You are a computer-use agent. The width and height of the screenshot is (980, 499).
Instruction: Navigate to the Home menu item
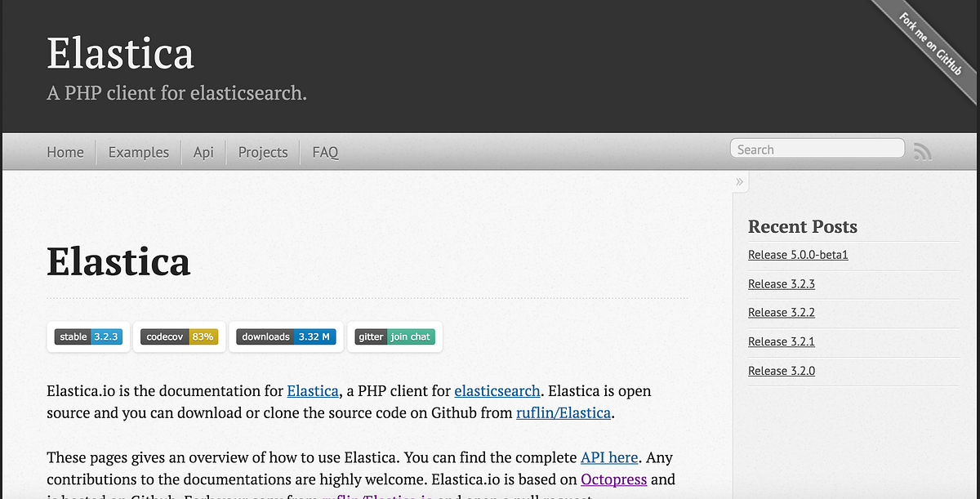pyautogui.click(x=65, y=152)
